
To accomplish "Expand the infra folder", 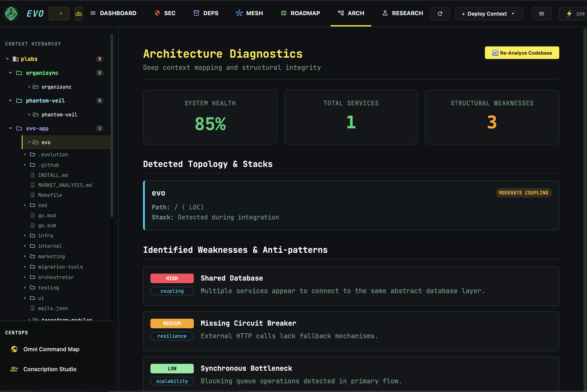I will pyautogui.click(x=25, y=235).
